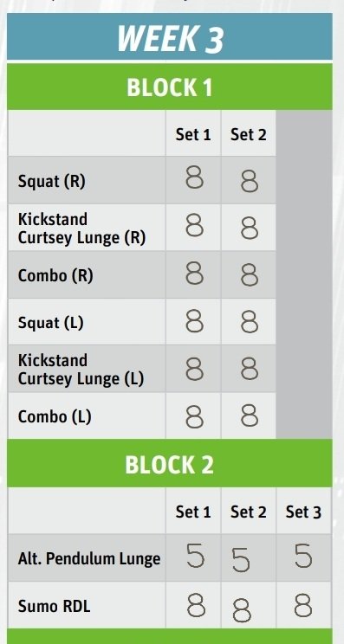The width and height of the screenshot is (344, 644).
Task: Click the Squat (L) Set 1 field
Action: (193, 322)
